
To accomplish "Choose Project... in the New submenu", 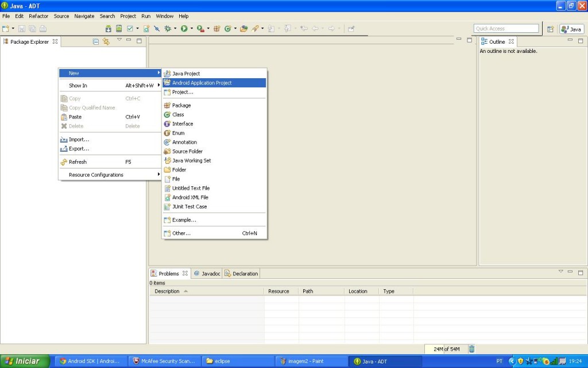I will (214, 92).
